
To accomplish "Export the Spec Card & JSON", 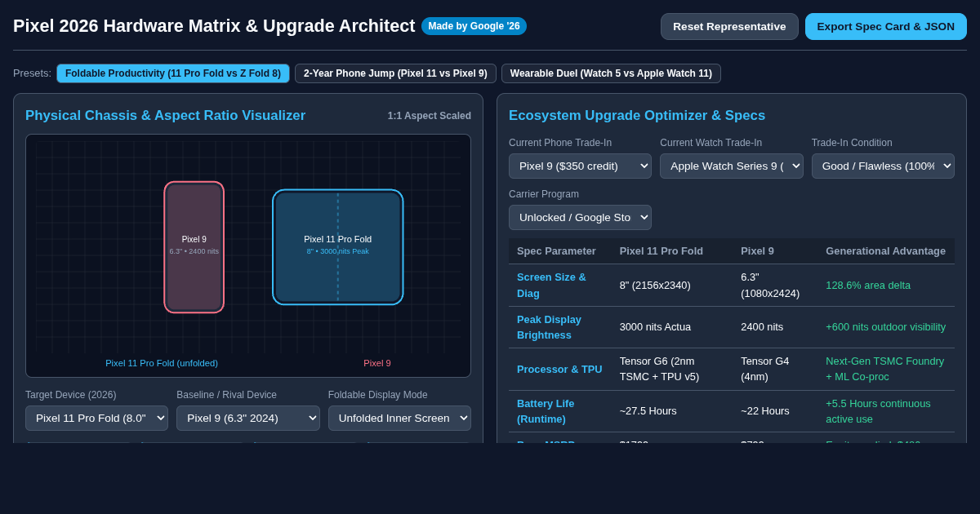I will point(886,26).
